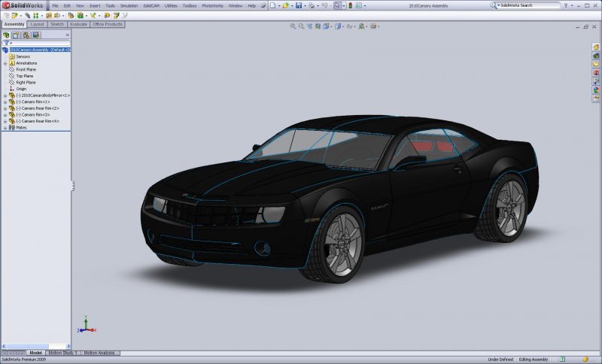Open the View Orientation cube icon
This screenshot has width=602, height=364.
point(326,26)
